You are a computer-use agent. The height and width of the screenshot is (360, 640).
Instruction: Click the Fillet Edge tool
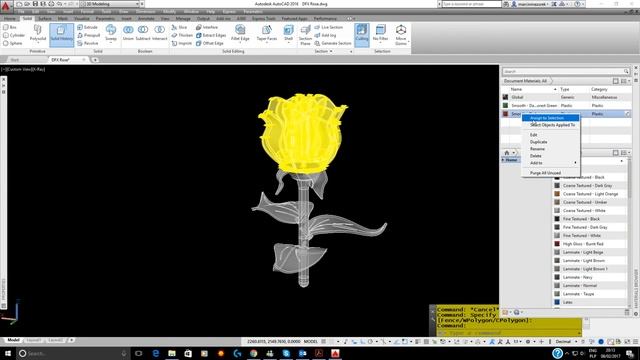[240, 33]
